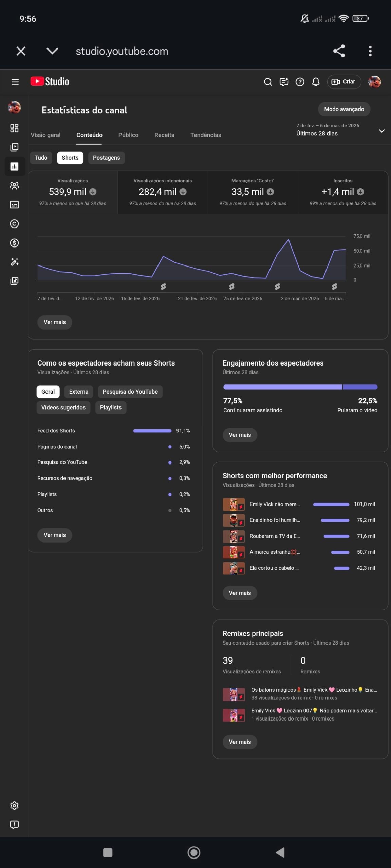Open the search magnifier icon
The image size is (391, 868).
(268, 82)
